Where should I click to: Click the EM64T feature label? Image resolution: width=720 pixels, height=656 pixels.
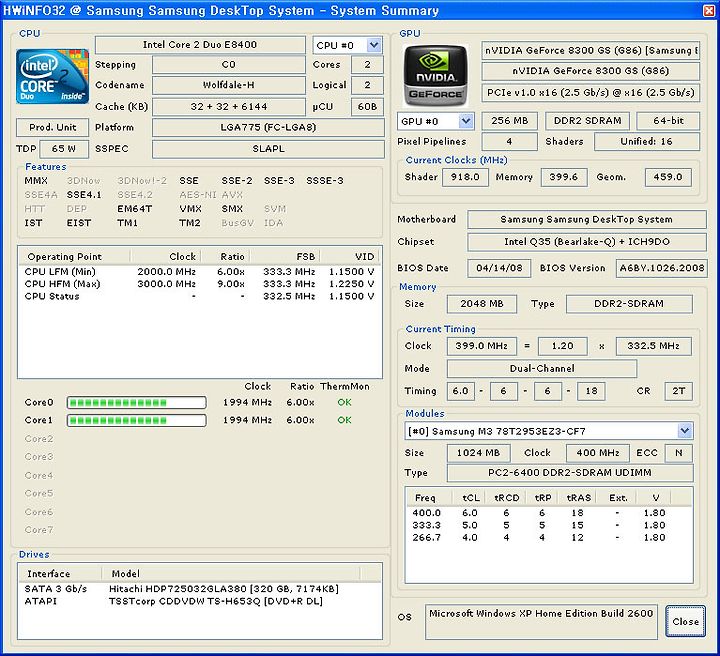click(x=135, y=208)
